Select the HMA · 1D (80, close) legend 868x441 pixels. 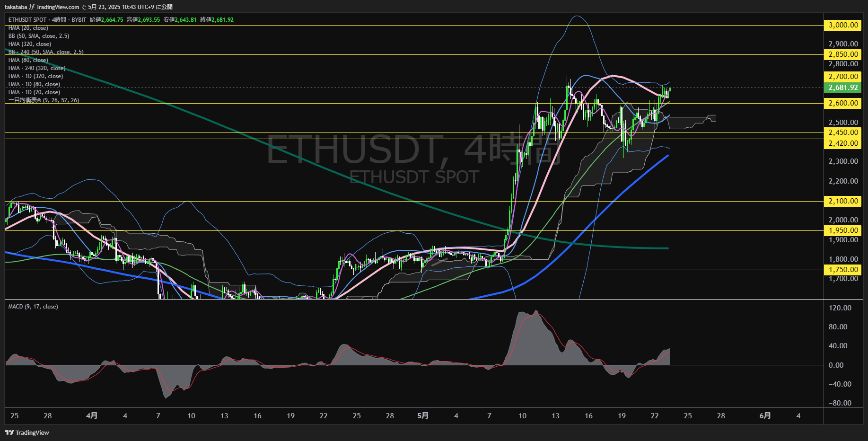point(34,84)
